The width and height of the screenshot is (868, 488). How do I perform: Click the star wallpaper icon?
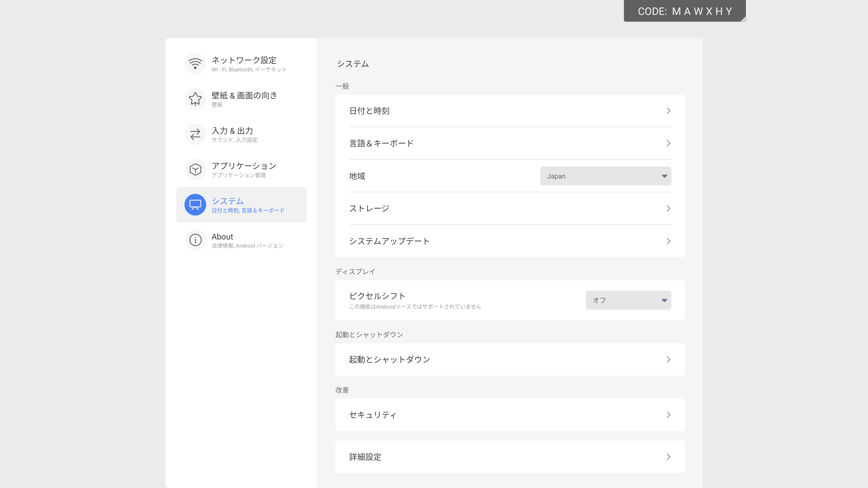[195, 99]
